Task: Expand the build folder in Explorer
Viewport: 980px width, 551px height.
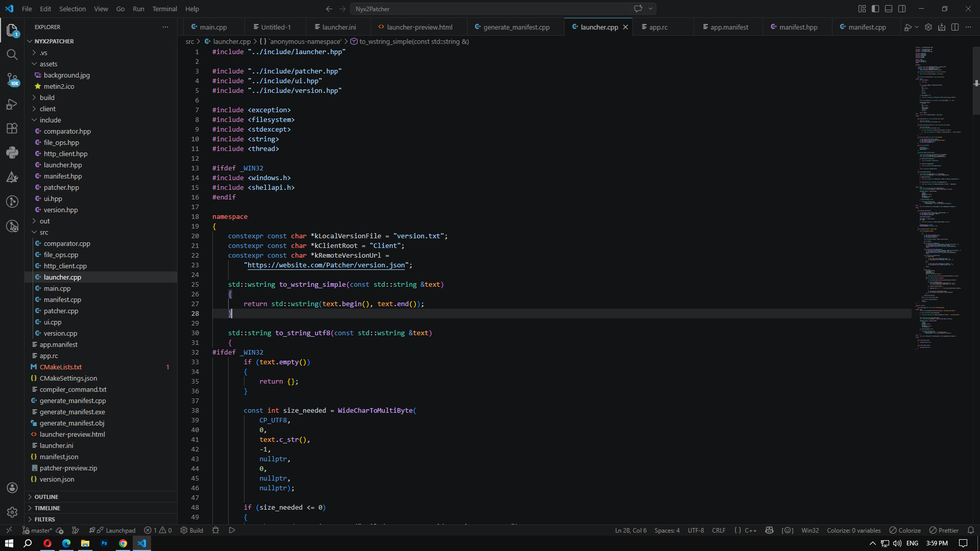Action: coord(47,97)
